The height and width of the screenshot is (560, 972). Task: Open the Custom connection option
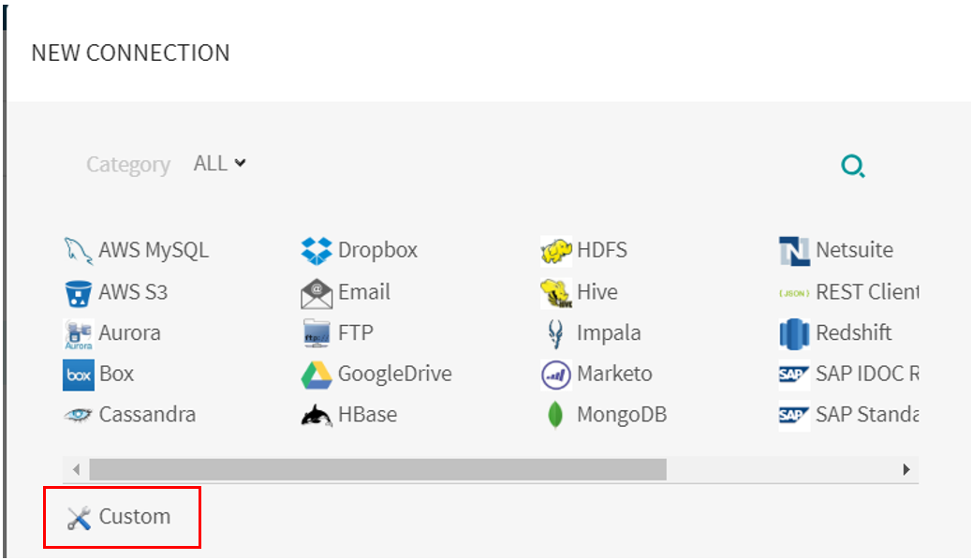[122, 517]
